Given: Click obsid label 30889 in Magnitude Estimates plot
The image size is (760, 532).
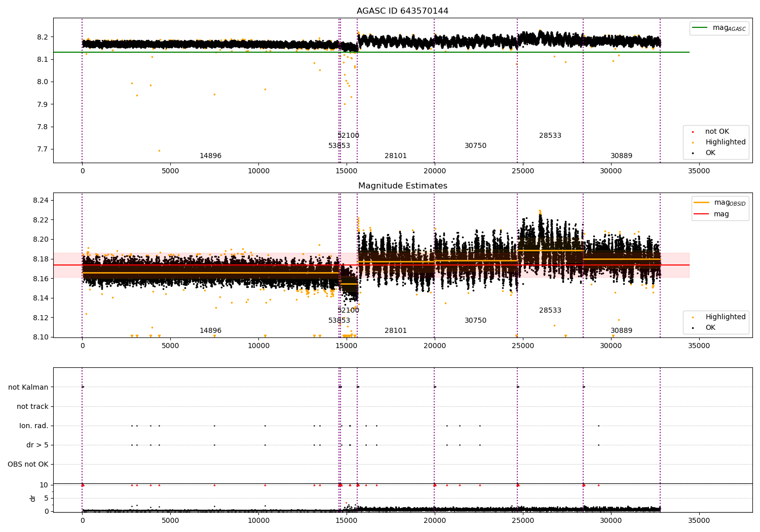Looking at the screenshot, I should [x=621, y=331].
